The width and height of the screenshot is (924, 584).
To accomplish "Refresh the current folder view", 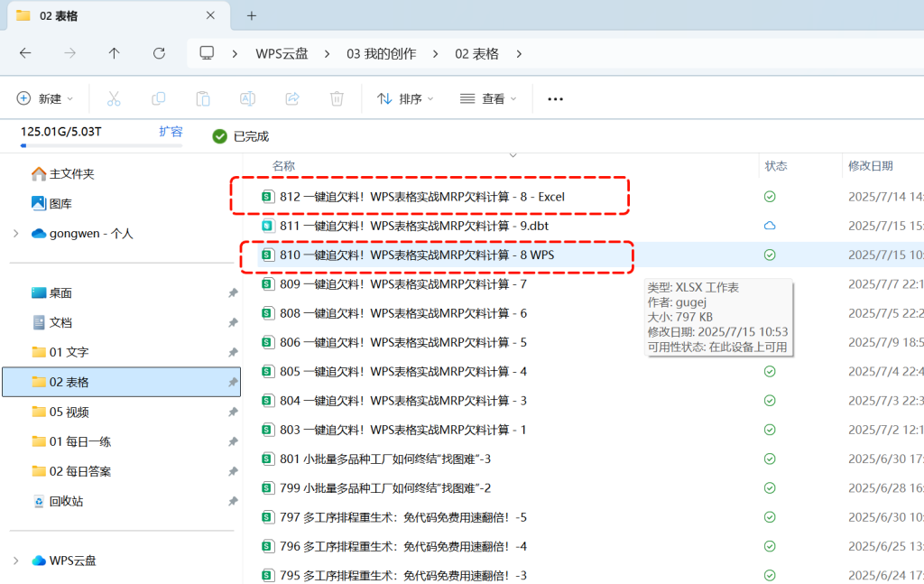I will coord(159,53).
